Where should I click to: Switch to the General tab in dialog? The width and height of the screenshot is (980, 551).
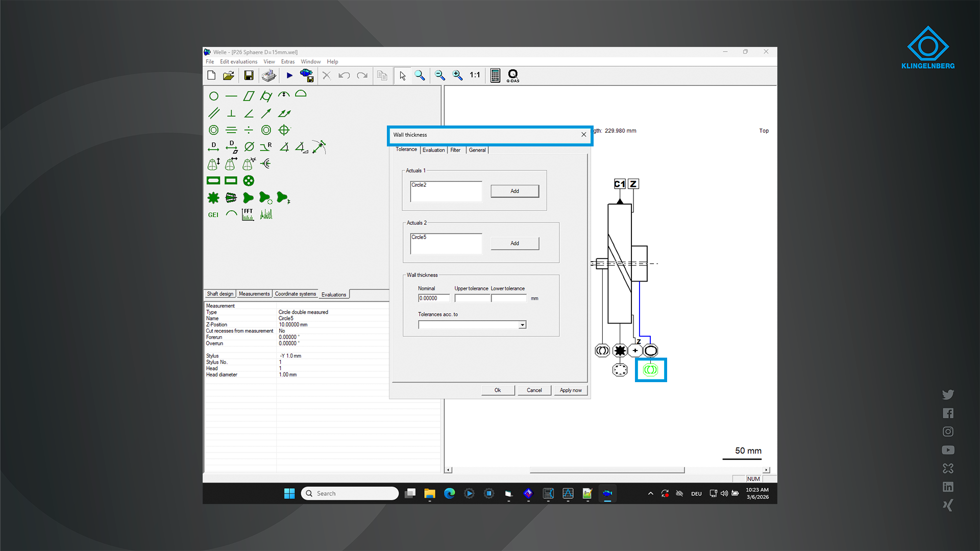pyautogui.click(x=477, y=150)
